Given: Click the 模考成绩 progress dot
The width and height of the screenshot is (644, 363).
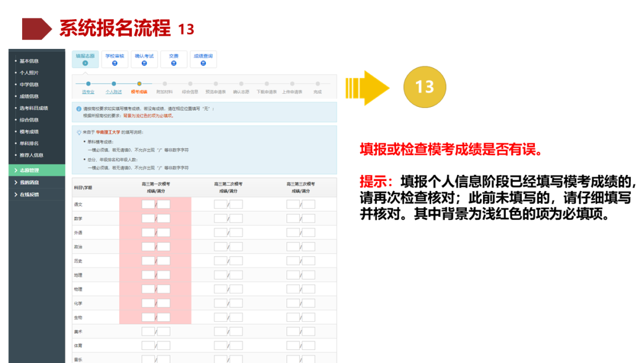Looking at the screenshot, I should (x=140, y=84).
